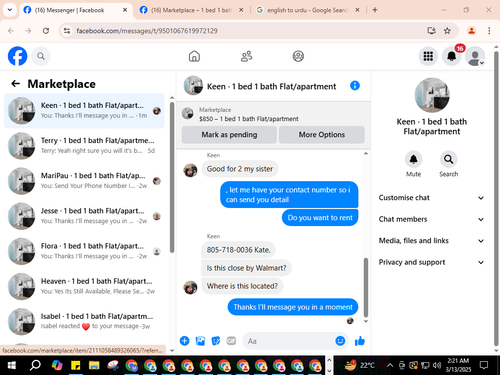Bookmark this page with the star icon

click(447, 31)
